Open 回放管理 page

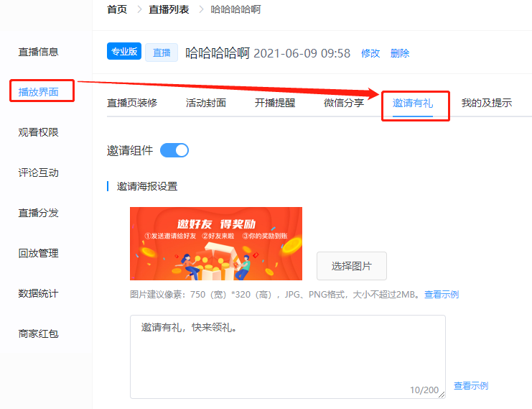pos(38,253)
